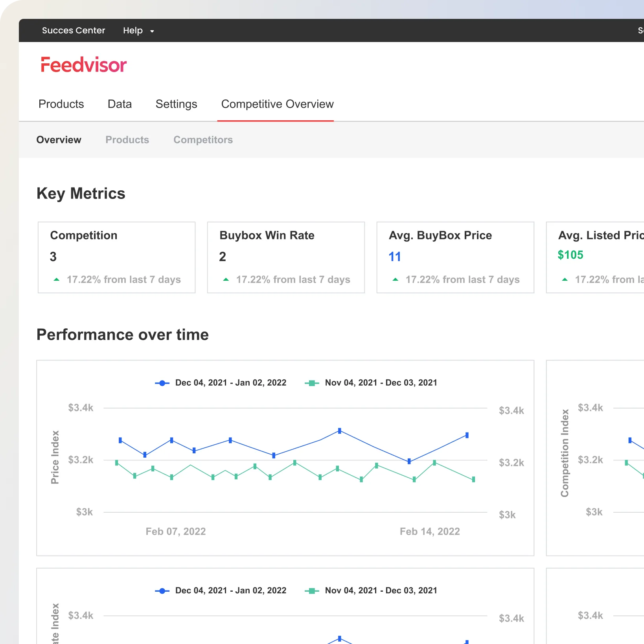Click the Competition metric card title
This screenshot has width=644, height=644.
pyautogui.click(x=84, y=235)
